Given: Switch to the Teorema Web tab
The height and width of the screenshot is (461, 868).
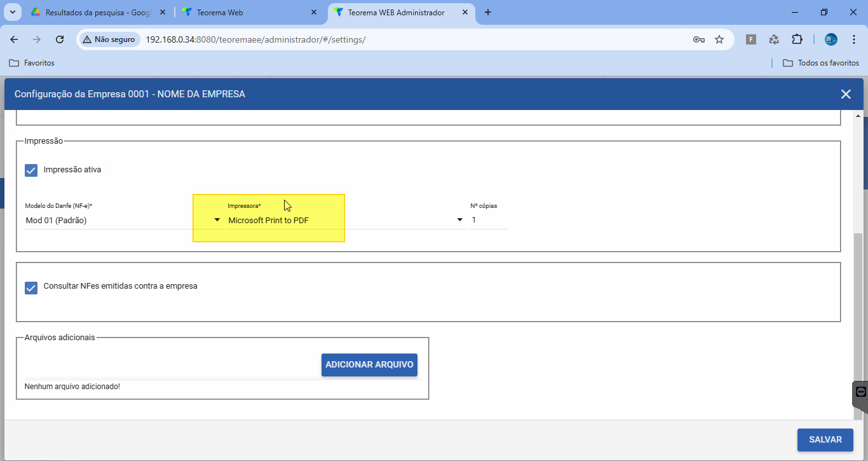Looking at the screenshot, I should coord(249,12).
